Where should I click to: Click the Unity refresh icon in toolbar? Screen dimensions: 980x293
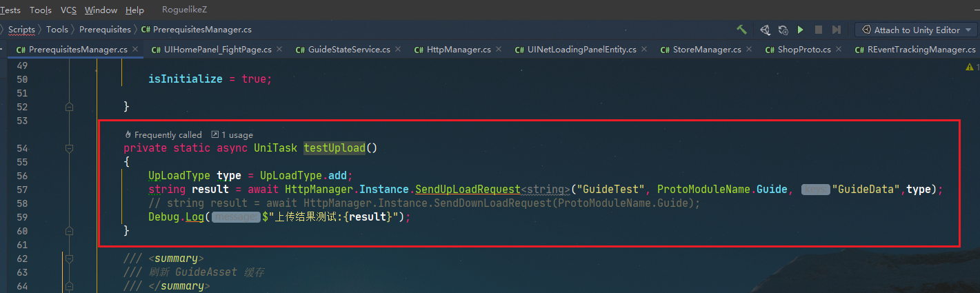(x=783, y=30)
